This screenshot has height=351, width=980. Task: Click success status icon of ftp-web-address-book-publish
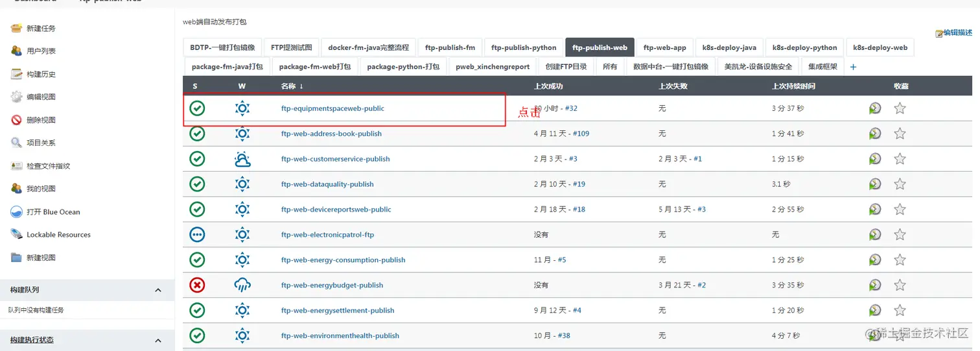[x=197, y=134]
